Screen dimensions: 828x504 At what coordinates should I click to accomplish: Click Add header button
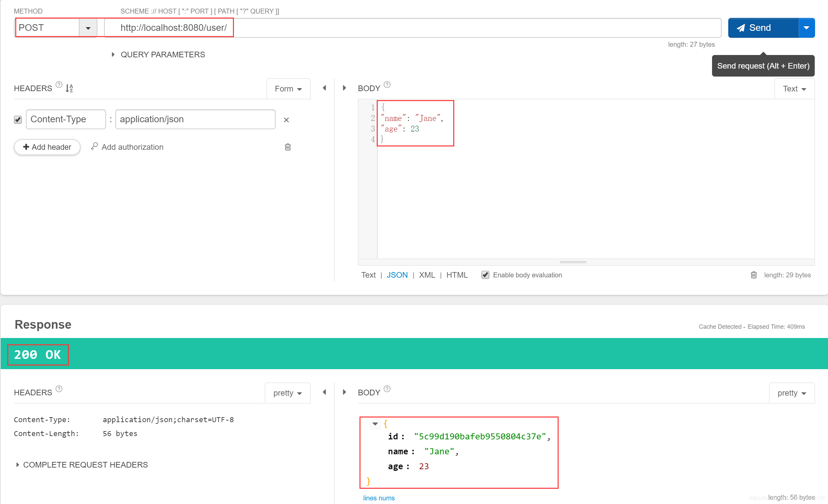47,147
